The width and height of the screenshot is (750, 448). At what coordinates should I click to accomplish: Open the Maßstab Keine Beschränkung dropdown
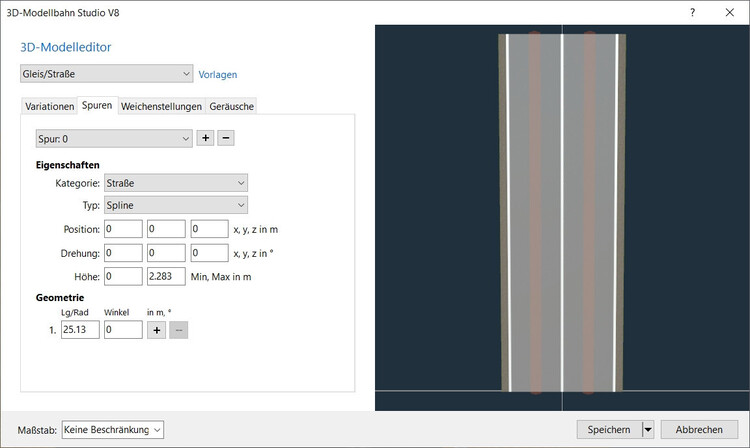point(113,429)
